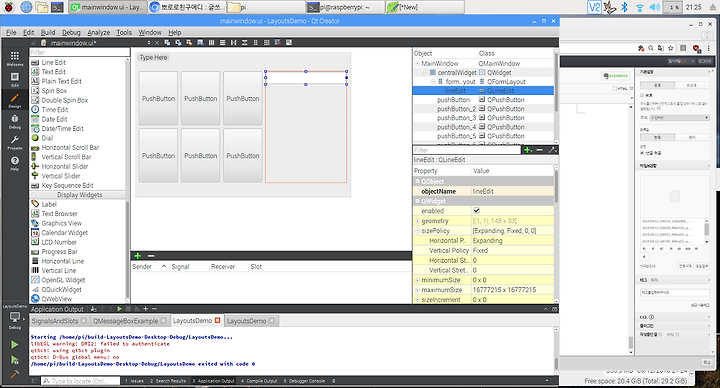This screenshot has height=388, width=720.
Task: Select Edit Signals/Slots toolbar icon
Action: tap(178, 43)
